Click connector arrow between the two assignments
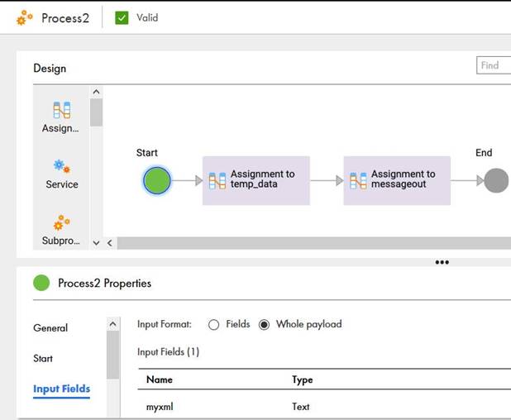Screen dimensions: 511x420 tap(327, 180)
